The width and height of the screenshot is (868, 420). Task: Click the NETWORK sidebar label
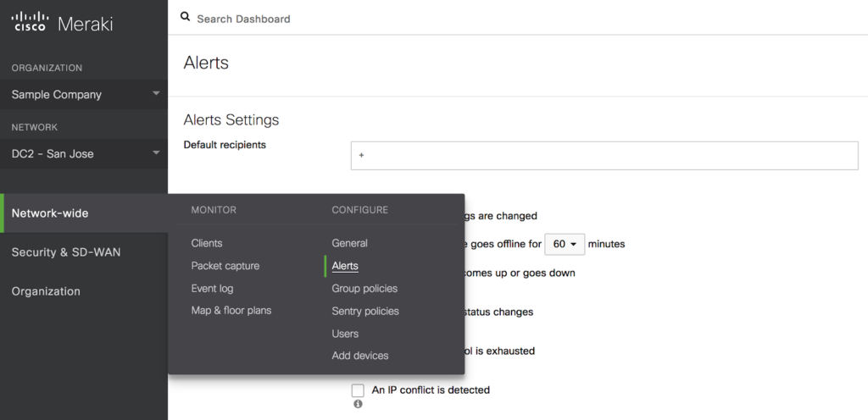click(x=34, y=127)
